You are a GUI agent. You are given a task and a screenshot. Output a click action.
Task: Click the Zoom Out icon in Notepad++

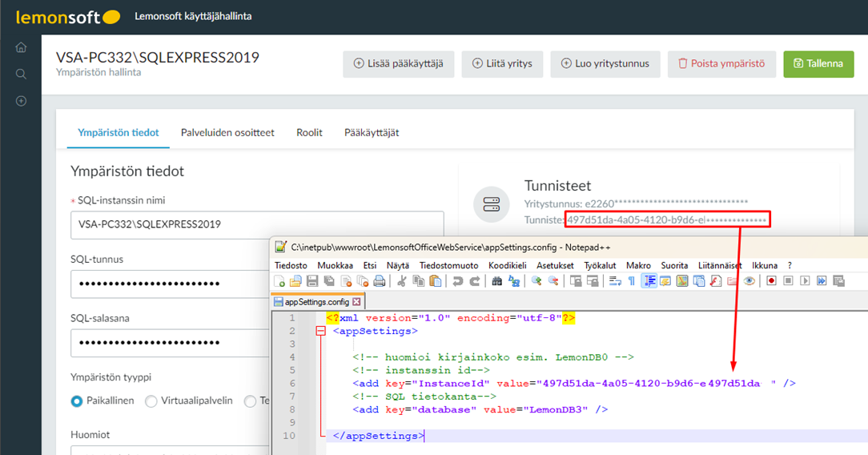(x=553, y=281)
